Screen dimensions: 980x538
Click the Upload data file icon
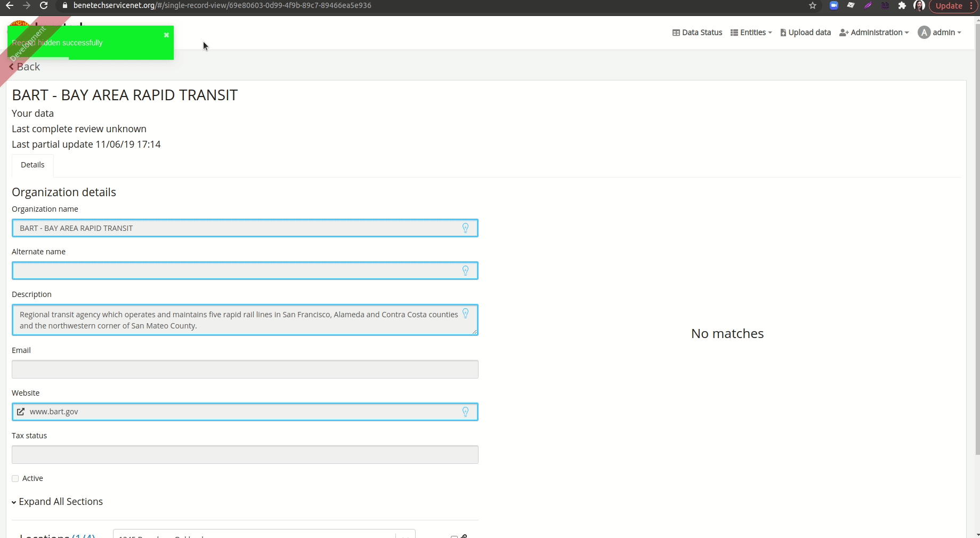[783, 33]
